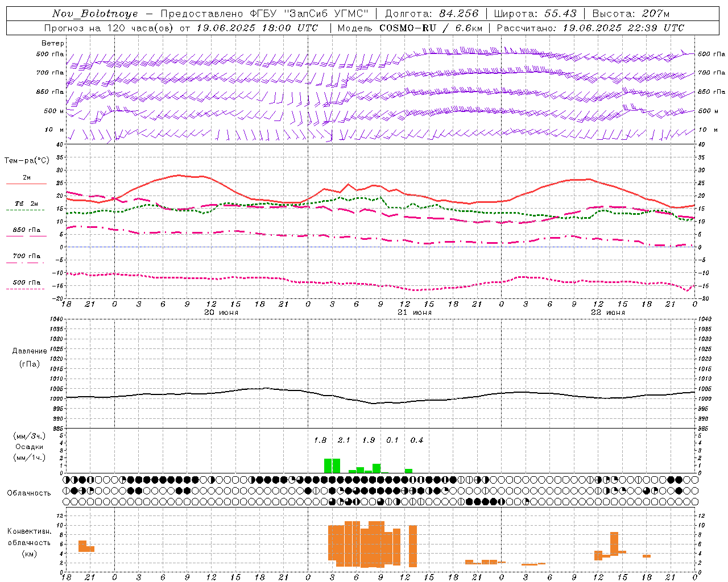Click the (мм/1ч.) precipitation unit label
The image size is (728, 582).
pos(29,458)
